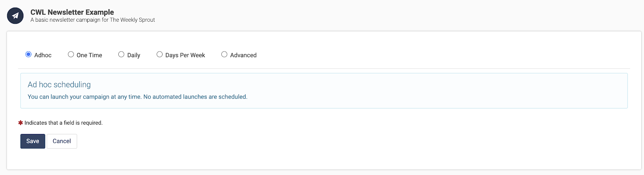Image resolution: width=644 pixels, height=175 pixels.
Task: Select the Adhoc radio circle
Action: point(29,54)
